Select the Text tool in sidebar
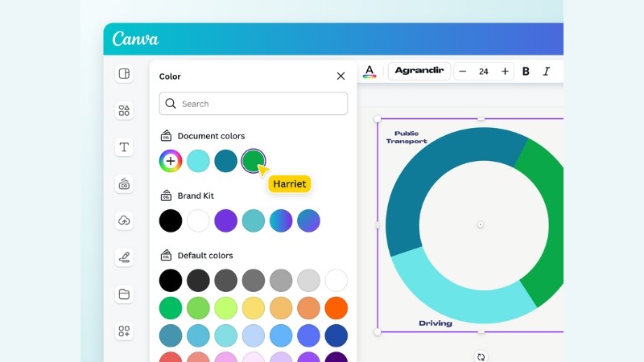This screenshot has height=362, width=644. tap(124, 147)
